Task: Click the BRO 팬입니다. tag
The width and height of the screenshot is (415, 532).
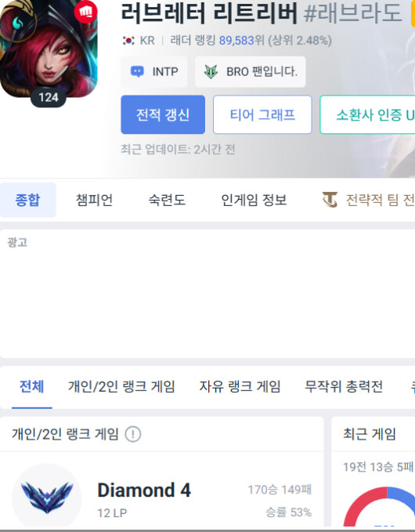Action: click(251, 71)
